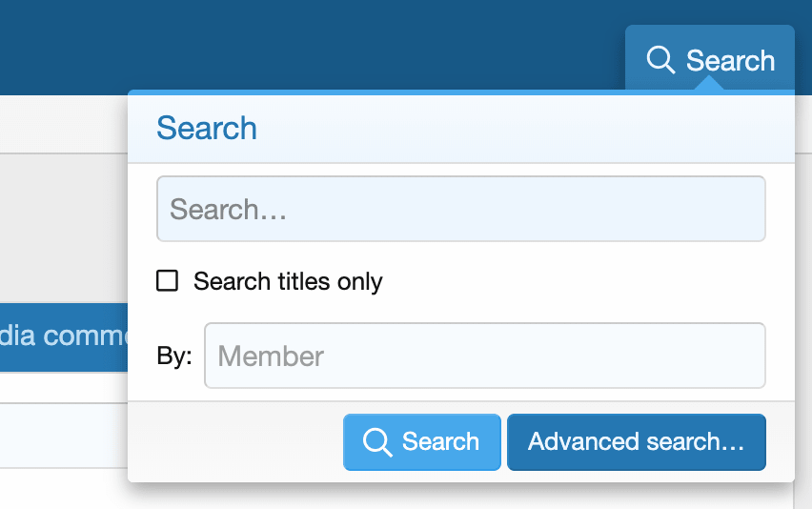Focus the 'Search…' keywords input field
Image resolution: width=812 pixels, height=509 pixels.
[x=460, y=209]
